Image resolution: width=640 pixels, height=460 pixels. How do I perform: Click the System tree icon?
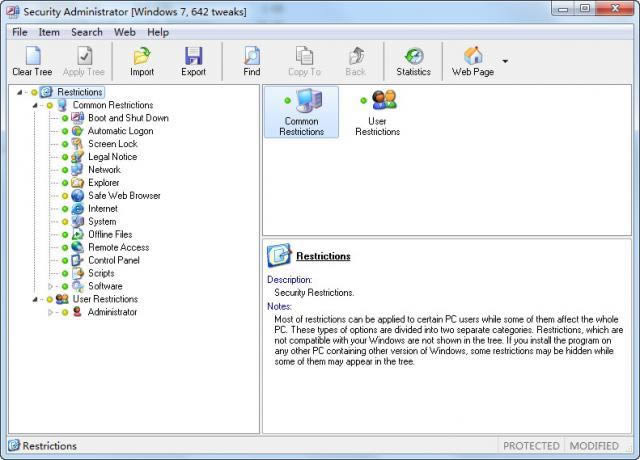tap(78, 222)
